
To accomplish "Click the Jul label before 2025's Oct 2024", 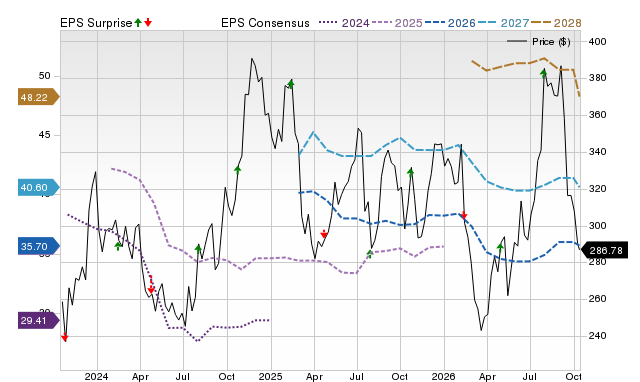I will click(182, 376).
